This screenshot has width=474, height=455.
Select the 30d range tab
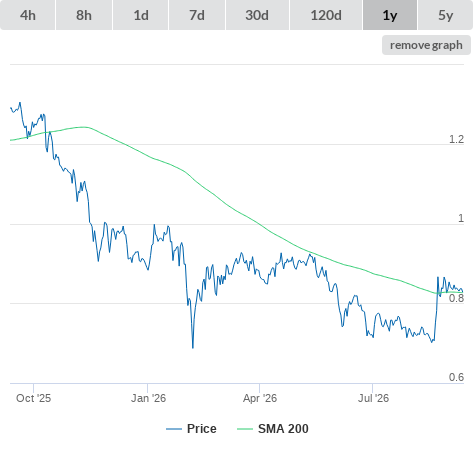257,15
